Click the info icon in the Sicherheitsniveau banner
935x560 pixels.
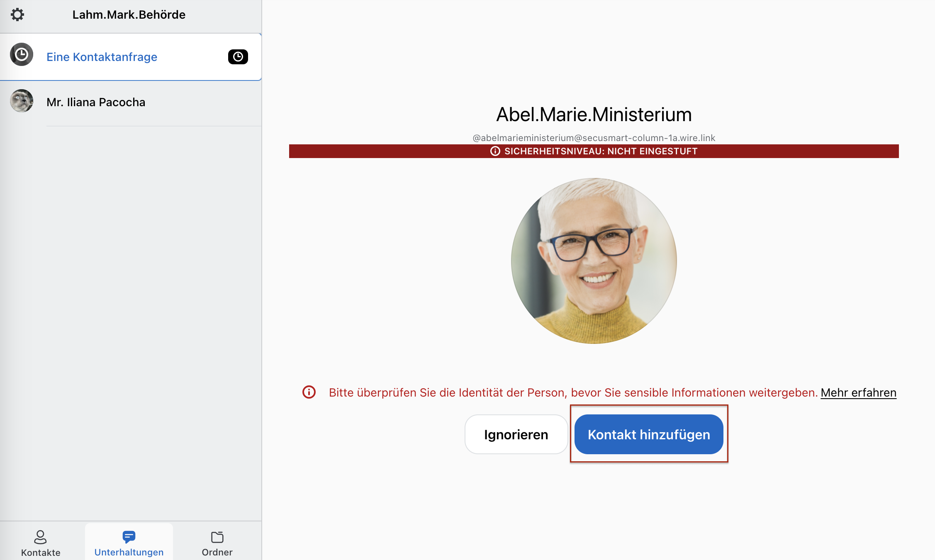pyautogui.click(x=495, y=151)
